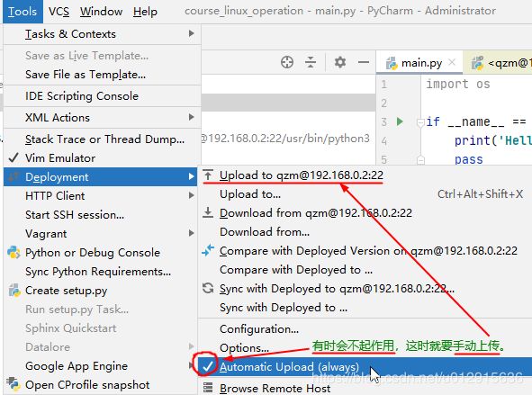Click line number 1 in gutter
The width and height of the screenshot is (532, 395).
(x=383, y=84)
